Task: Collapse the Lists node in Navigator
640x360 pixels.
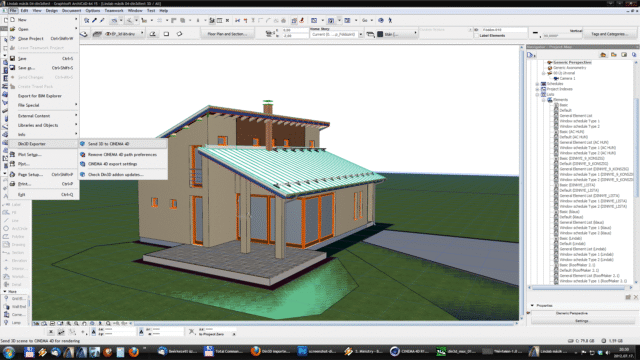Action: 538,94
